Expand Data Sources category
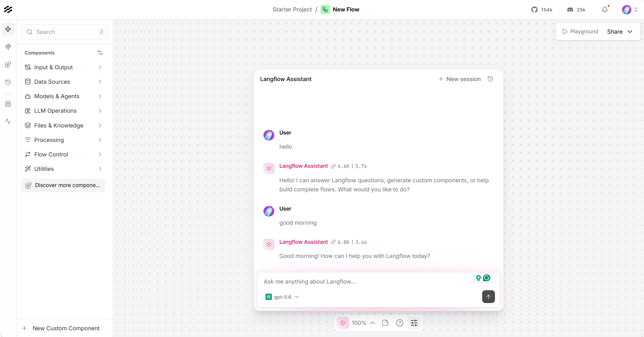The image size is (644, 337). pyautogui.click(x=63, y=82)
